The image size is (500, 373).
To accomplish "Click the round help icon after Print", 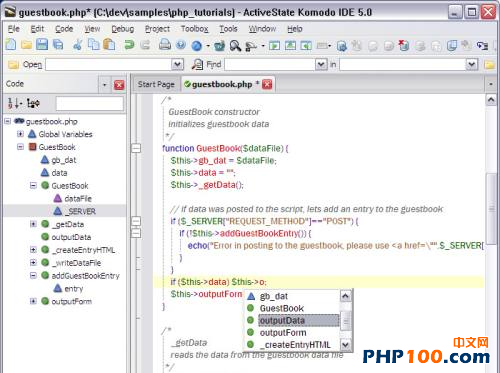I will coord(181,45).
